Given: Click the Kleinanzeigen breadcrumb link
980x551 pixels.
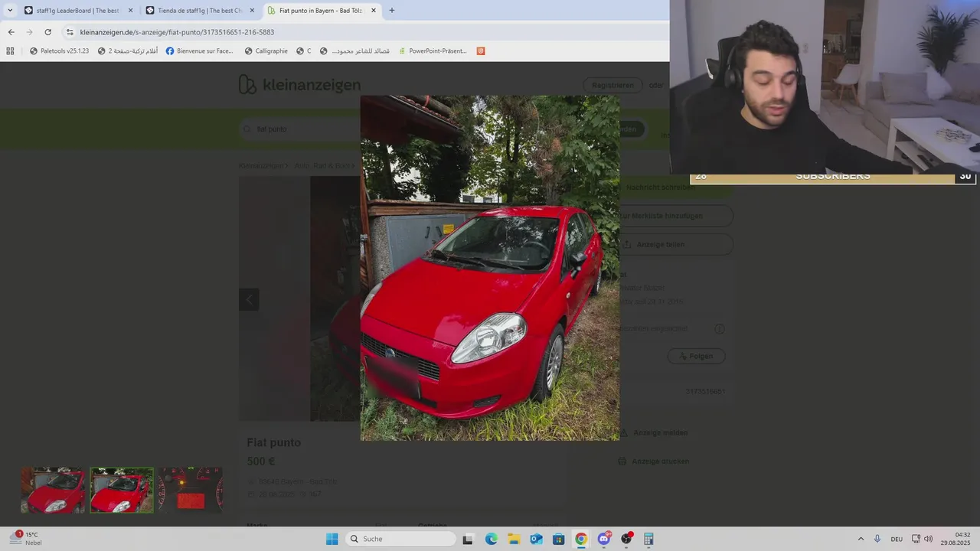Looking at the screenshot, I should pyautogui.click(x=261, y=165).
